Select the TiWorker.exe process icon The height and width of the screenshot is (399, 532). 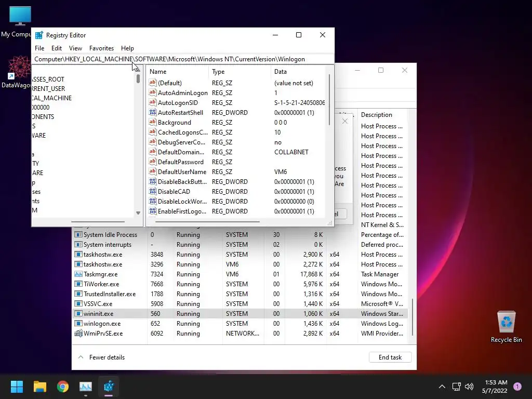78,284
